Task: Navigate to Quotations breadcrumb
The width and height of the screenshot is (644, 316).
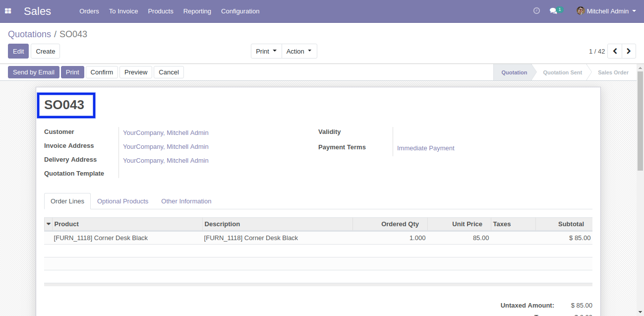Action: (x=29, y=34)
